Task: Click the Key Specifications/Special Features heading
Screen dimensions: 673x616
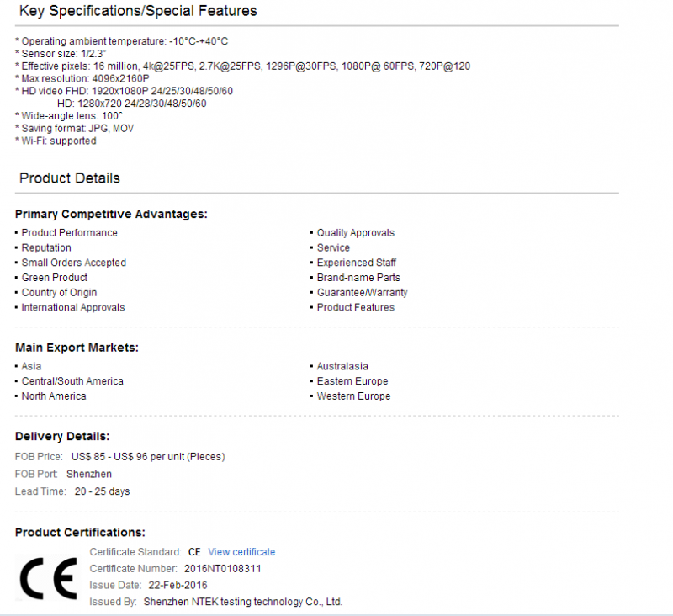Action: click(138, 11)
